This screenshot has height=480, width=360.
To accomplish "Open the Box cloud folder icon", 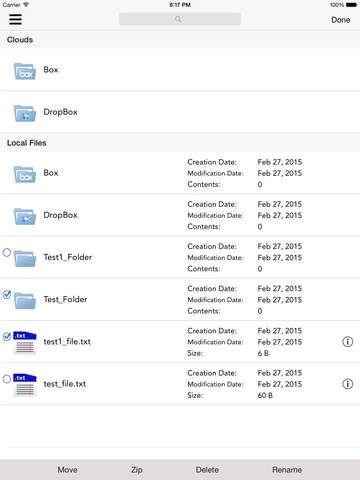I will pyautogui.click(x=25, y=71).
